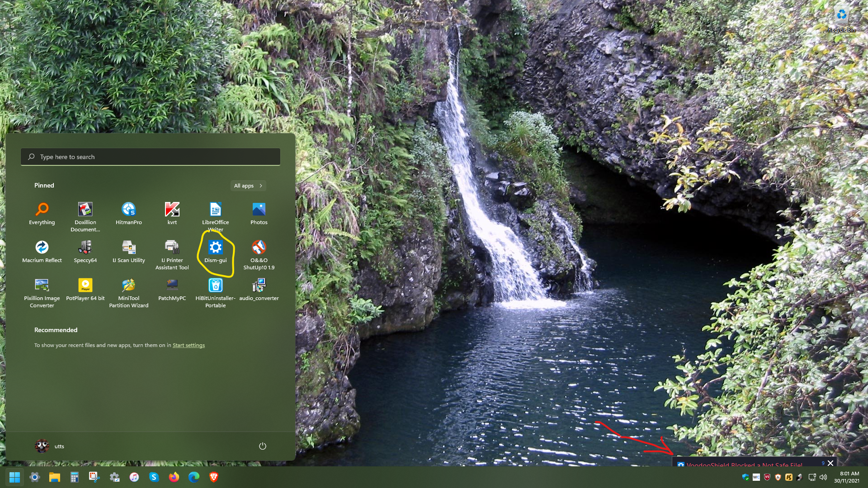Image resolution: width=868 pixels, height=488 pixels.
Task: Open the kvrt Kaspersky tool
Action: coord(172,214)
